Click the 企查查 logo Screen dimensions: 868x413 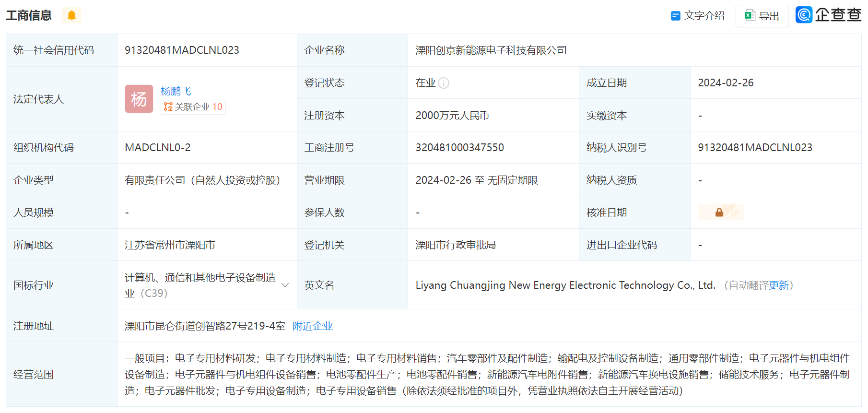828,15
